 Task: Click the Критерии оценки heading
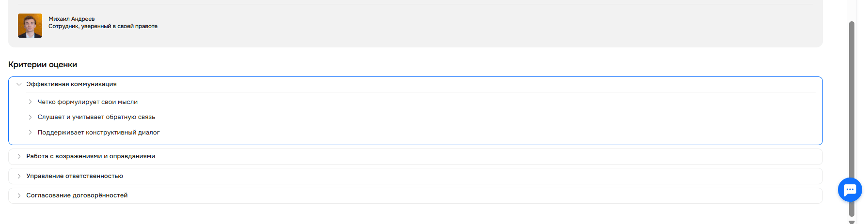pyautogui.click(x=43, y=65)
